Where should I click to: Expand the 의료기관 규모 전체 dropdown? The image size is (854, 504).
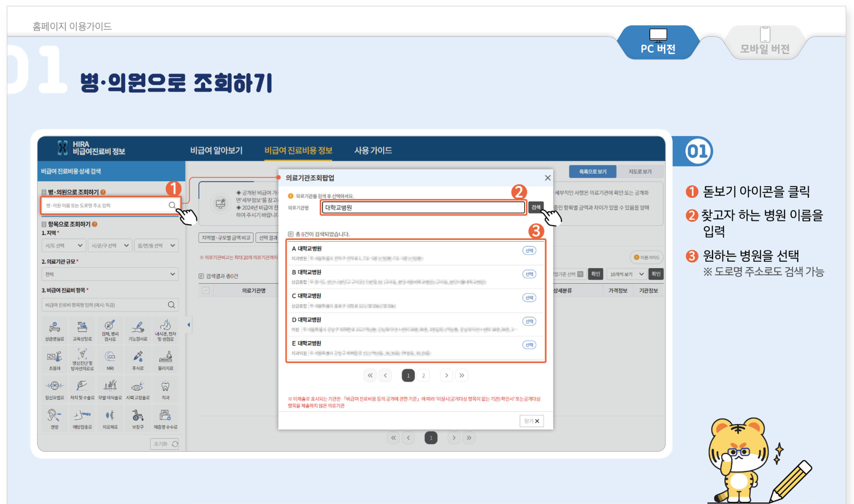coord(110,274)
